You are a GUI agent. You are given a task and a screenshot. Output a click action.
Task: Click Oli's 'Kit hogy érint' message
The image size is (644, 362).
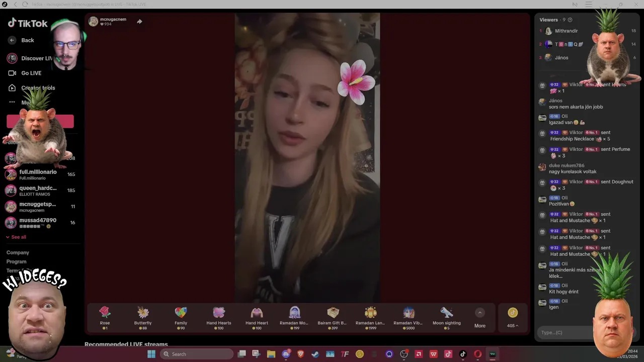click(x=563, y=292)
